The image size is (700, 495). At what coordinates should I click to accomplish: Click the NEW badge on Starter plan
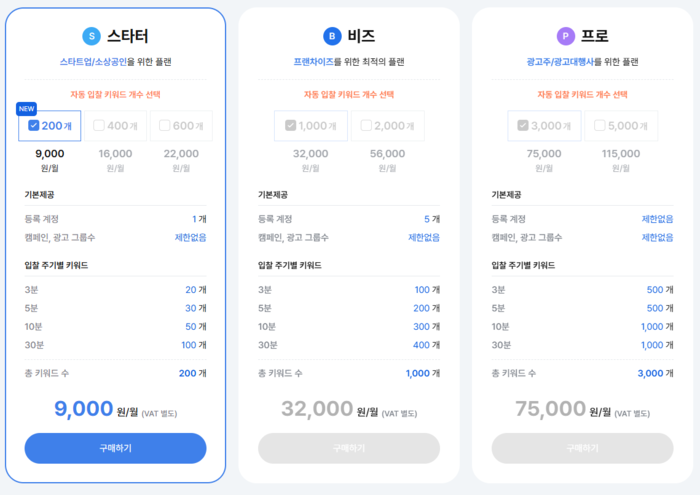(x=26, y=109)
